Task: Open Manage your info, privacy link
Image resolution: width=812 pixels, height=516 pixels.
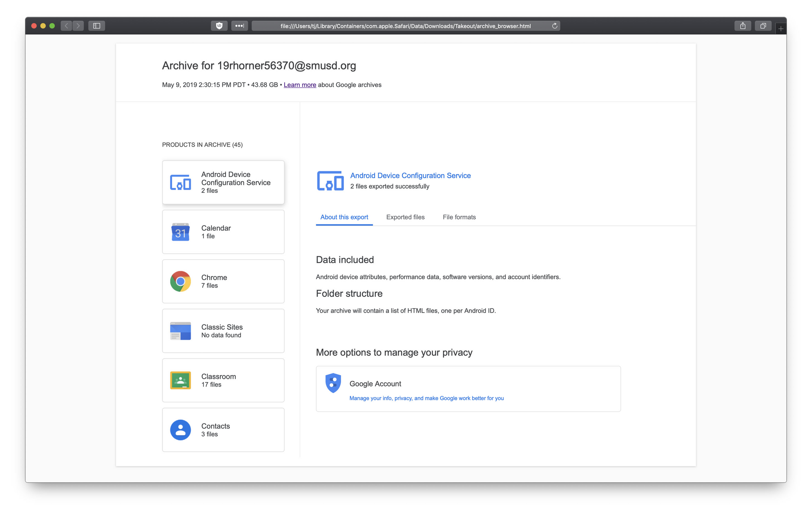Action: (x=426, y=398)
